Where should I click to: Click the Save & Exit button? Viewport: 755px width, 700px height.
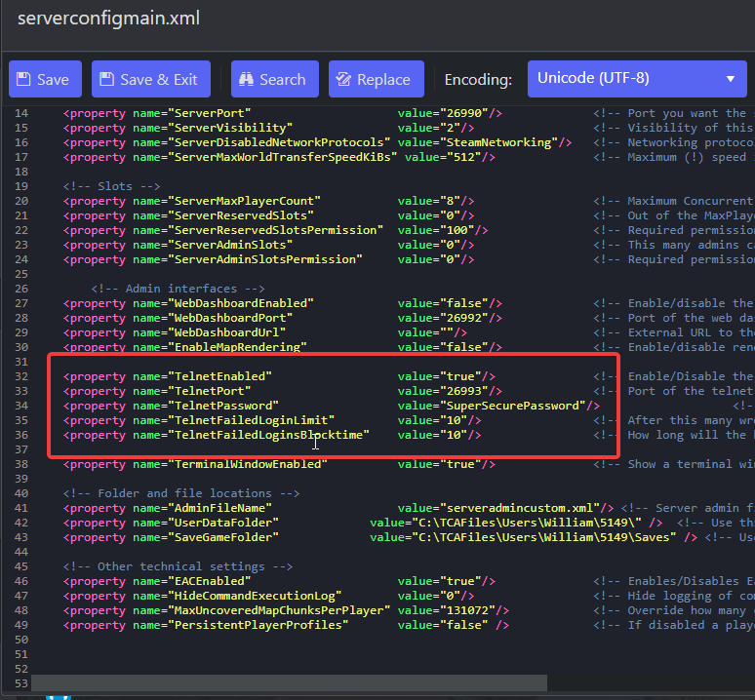point(151,79)
